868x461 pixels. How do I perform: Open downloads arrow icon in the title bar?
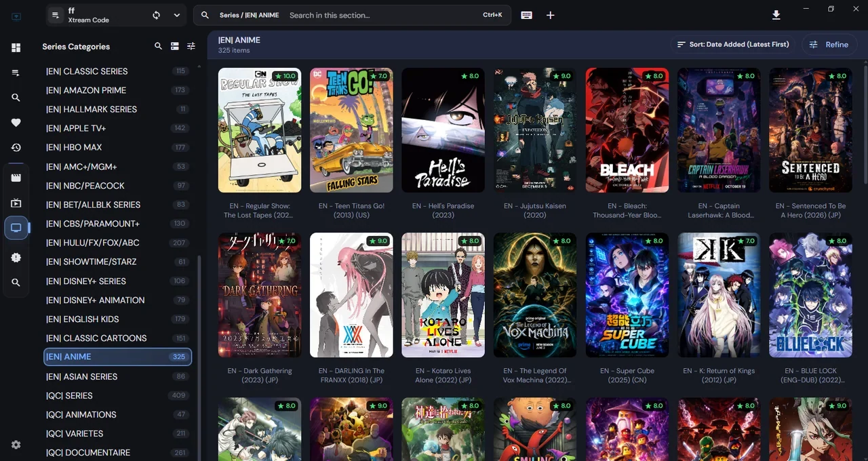776,15
